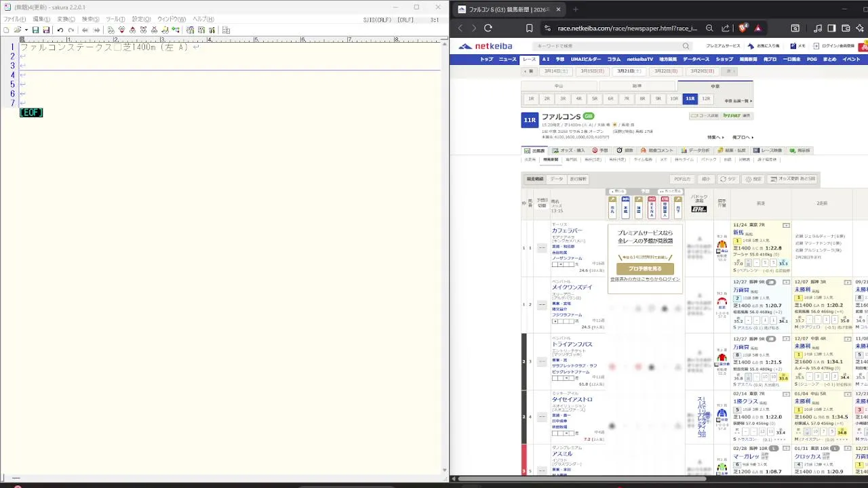The image size is (868, 488).
Task: Click the zoom magnifier icon in the address bar
Action: (709, 28)
